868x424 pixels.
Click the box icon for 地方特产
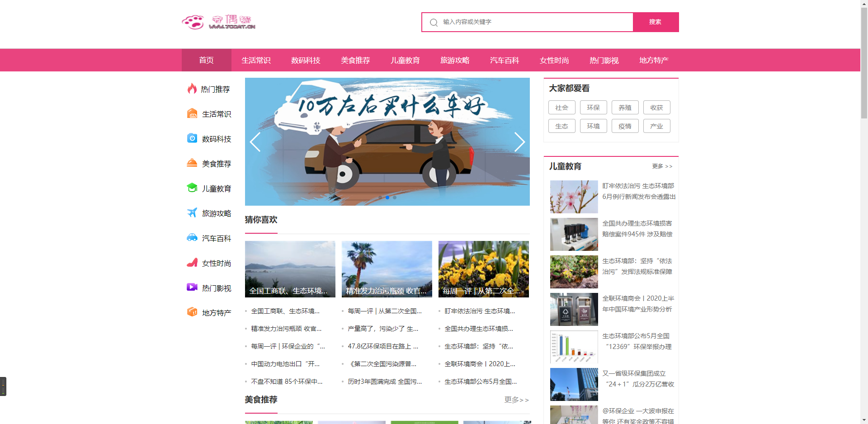[x=192, y=312]
